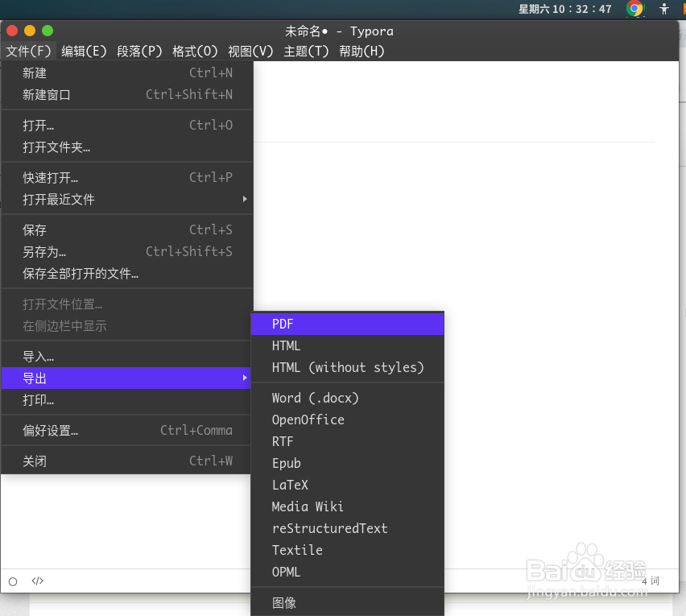Export as HTML (without styles)
The height and width of the screenshot is (616, 686).
pyautogui.click(x=347, y=367)
